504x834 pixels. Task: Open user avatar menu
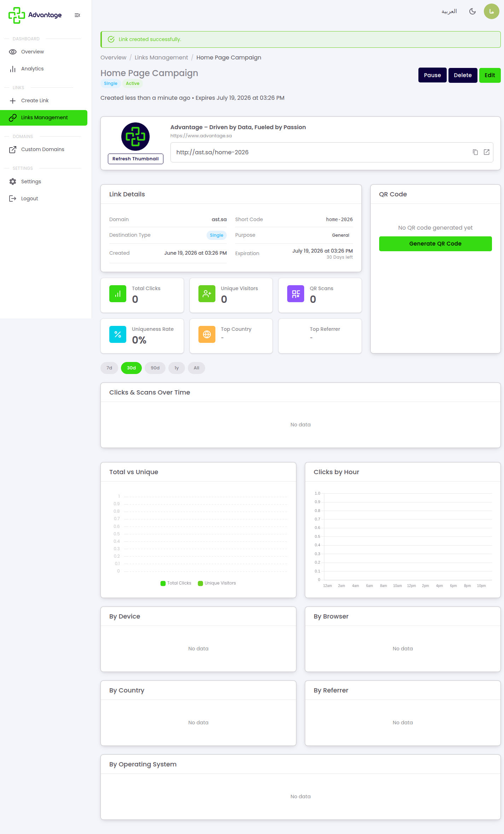point(491,11)
